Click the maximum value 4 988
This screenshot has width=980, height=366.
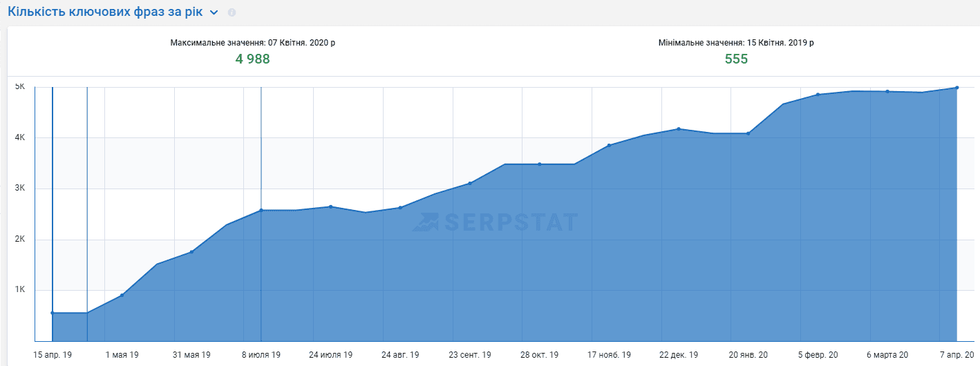252,59
